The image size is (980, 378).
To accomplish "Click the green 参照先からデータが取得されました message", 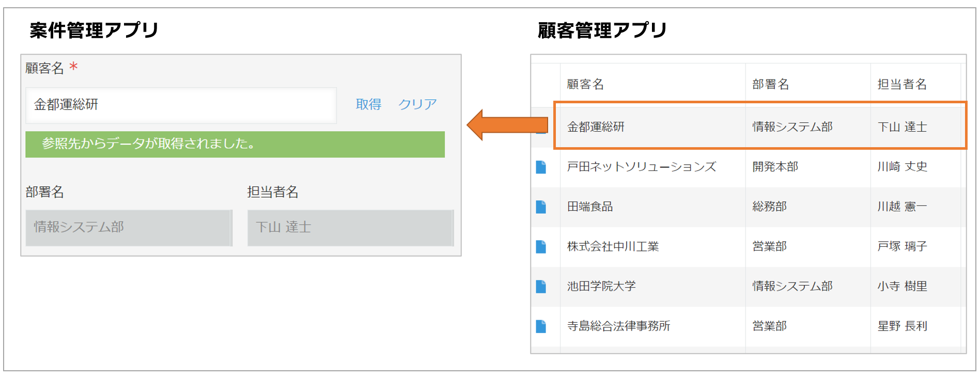I will pyautogui.click(x=235, y=144).
